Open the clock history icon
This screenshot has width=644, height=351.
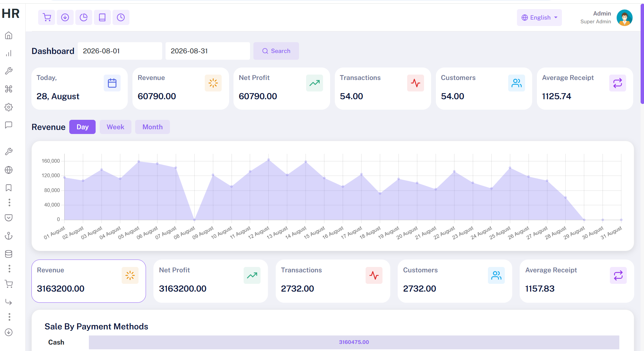[x=121, y=18]
